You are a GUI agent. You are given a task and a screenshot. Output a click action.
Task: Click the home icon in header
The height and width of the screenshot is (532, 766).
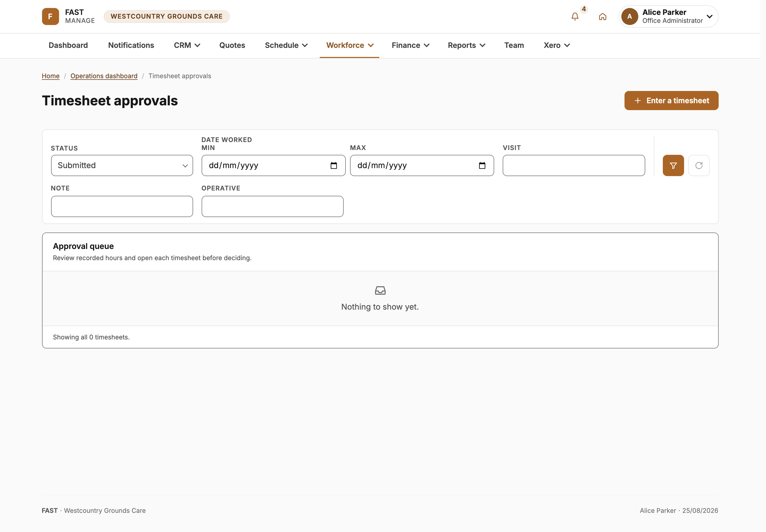(x=602, y=16)
